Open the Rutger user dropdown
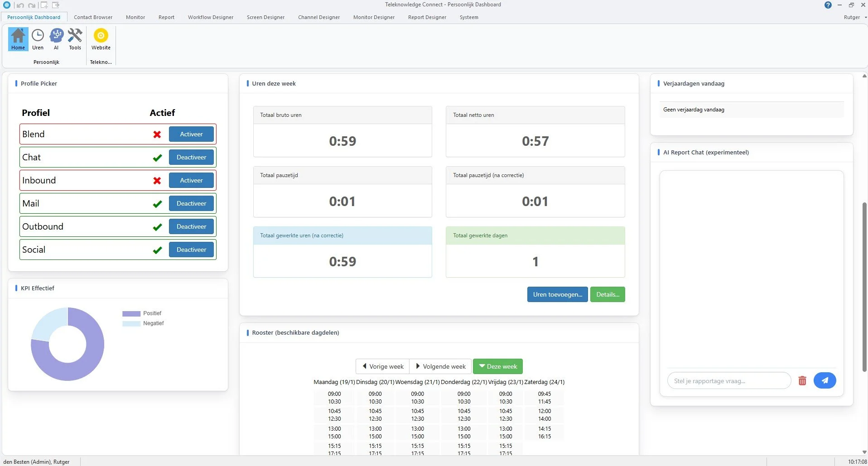 click(854, 17)
